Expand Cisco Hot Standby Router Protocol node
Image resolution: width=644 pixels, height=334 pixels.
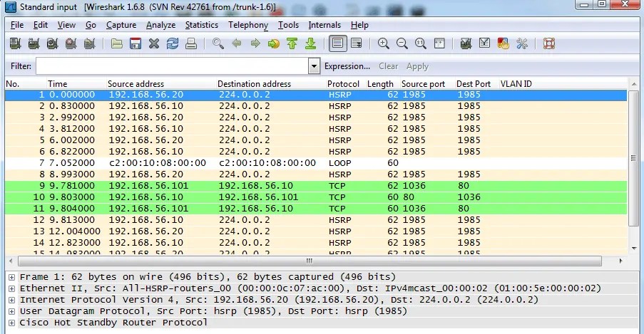click(12, 323)
